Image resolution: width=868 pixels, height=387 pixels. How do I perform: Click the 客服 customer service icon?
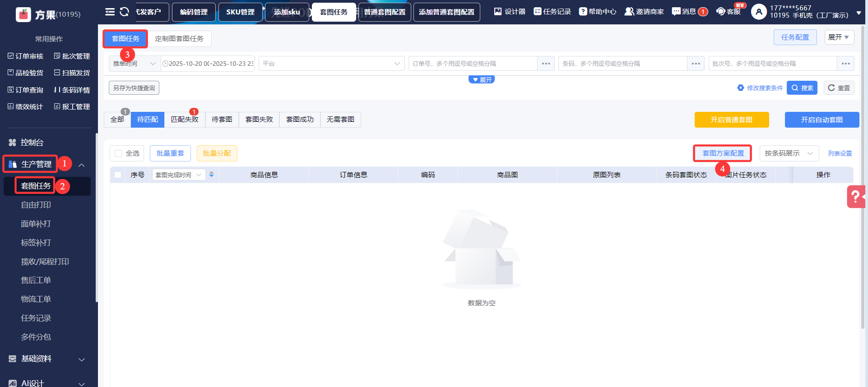[x=728, y=12]
